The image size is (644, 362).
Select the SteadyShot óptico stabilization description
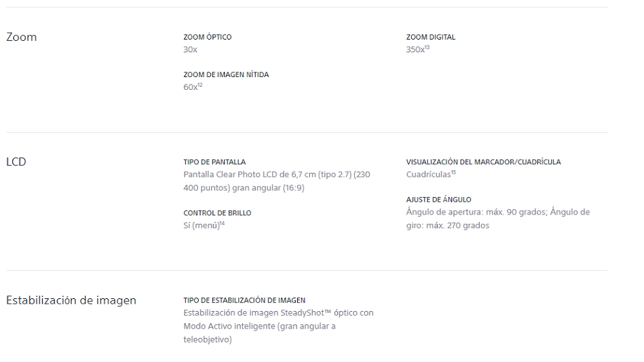point(278,326)
